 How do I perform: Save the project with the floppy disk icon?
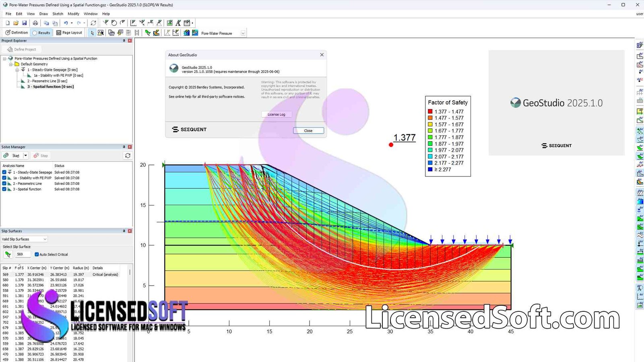click(x=24, y=23)
